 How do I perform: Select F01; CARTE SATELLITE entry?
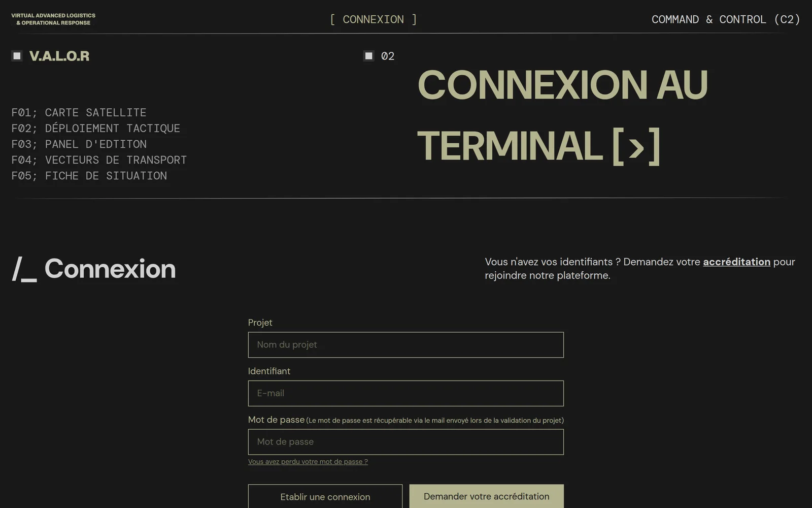pyautogui.click(x=79, y=112)
